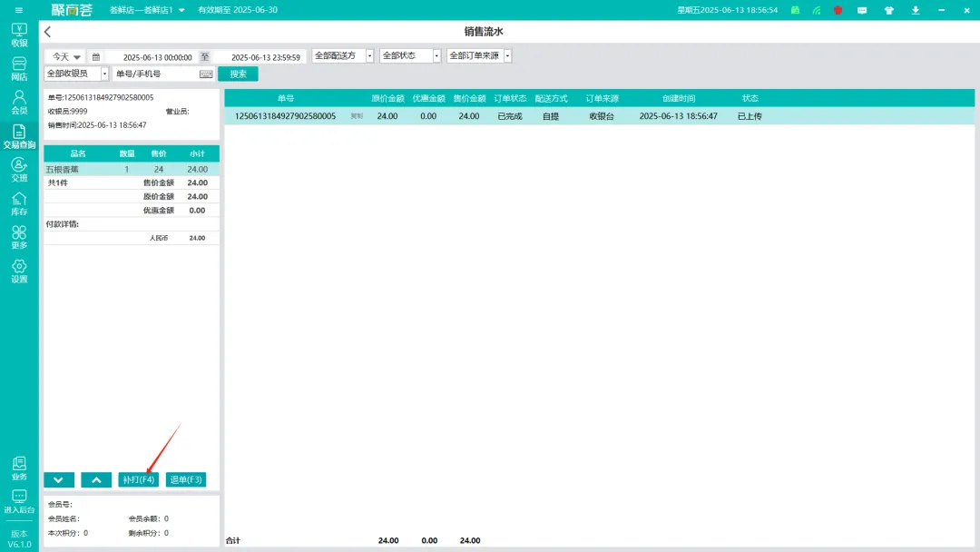Click the 补打(F4) reprint button

pyautogui.click(x=139, y=479)
